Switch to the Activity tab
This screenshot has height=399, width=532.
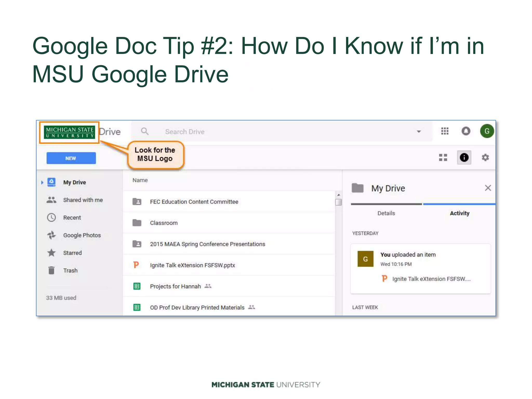(460, 213)
